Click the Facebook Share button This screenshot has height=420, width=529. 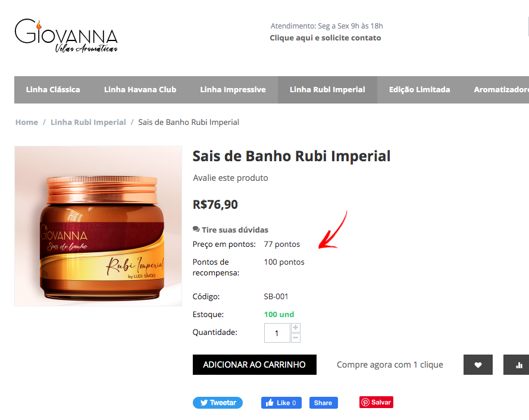pos(323,403)
